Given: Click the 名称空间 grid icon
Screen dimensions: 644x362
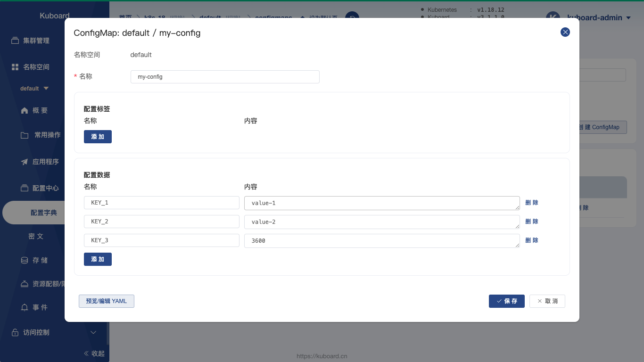Looking at the screenshot, I should [x=15, y=67].
